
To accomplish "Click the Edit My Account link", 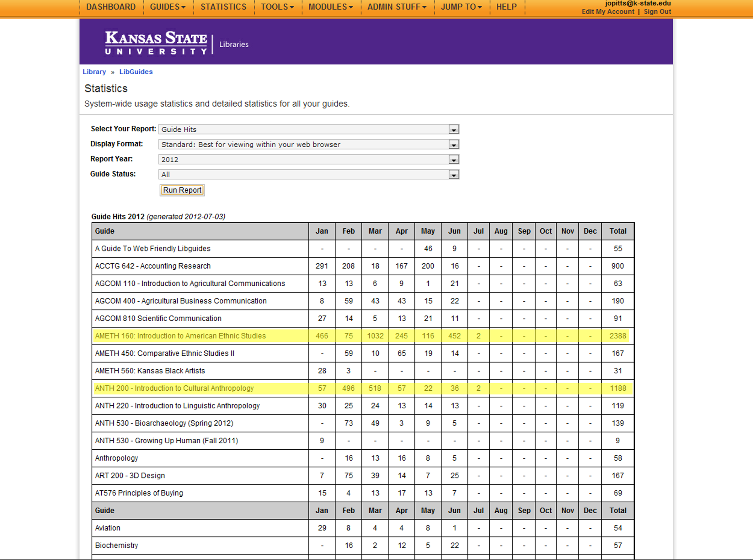I will pyautogui.click(x=608, y=12).
